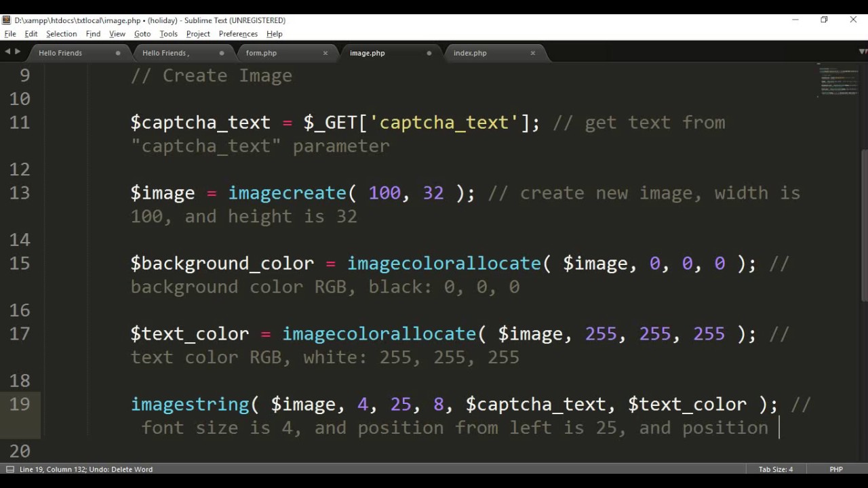
Task: Minimize the Sublime Text window
Action: (x=795, y=20)
